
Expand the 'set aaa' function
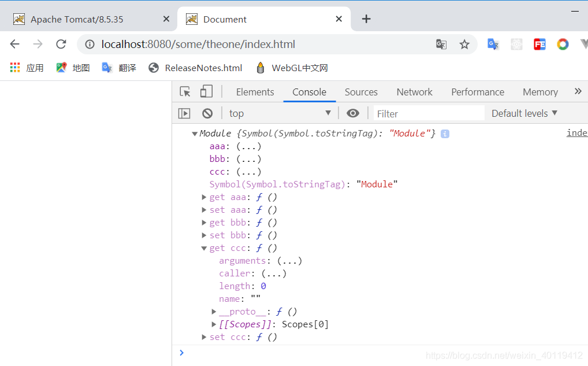coord(204,210)
